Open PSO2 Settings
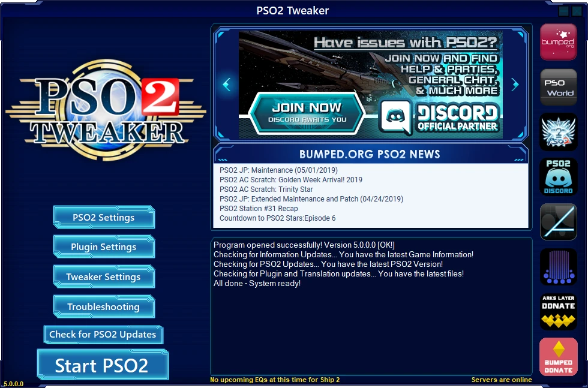The width and height of the screenshot is (588, 388). coord(103,217)
